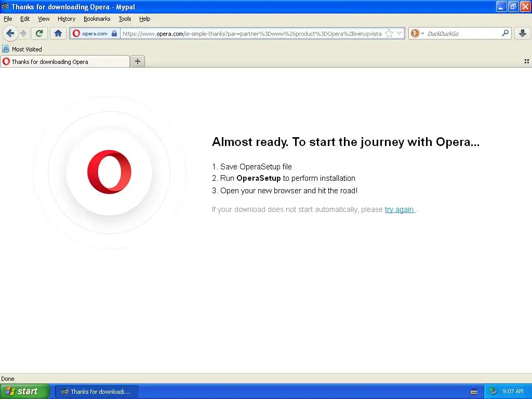The width and height of the screenshot is (532, 399).
Task: Select the Thanks for downloading Opera tab
Action: click(65, 62)
